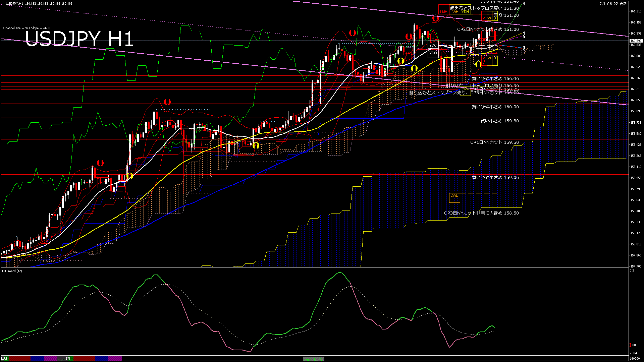Click the first purple session bar on timeline
The width and height of the screenshot is (644, 362).
(51, 359)
